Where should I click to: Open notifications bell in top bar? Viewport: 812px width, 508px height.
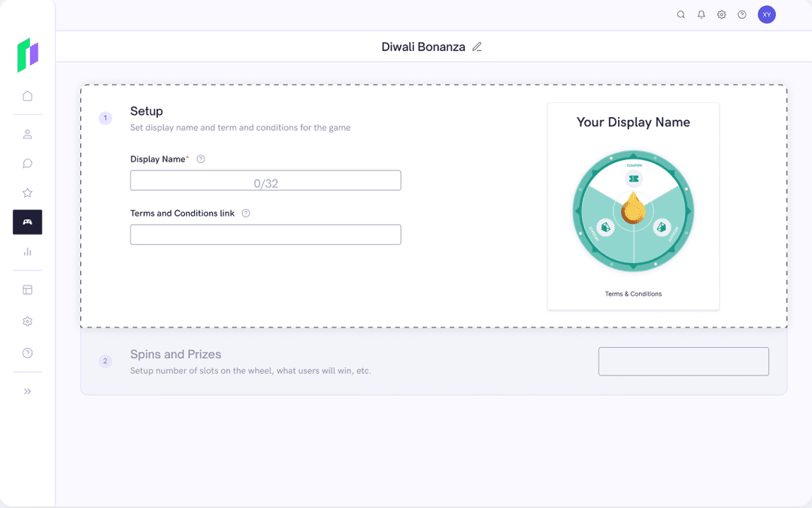click(701, 15)
